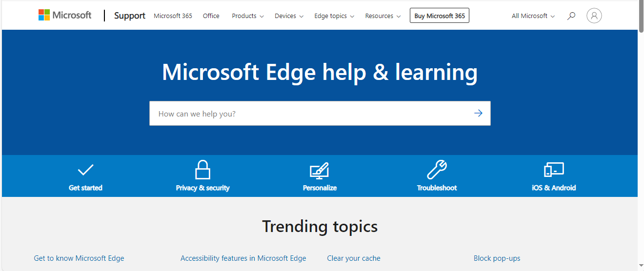Select the Get started checkmark icon
Image resolution: width=644 pixels, height=271 pixels.
(85, 170)
